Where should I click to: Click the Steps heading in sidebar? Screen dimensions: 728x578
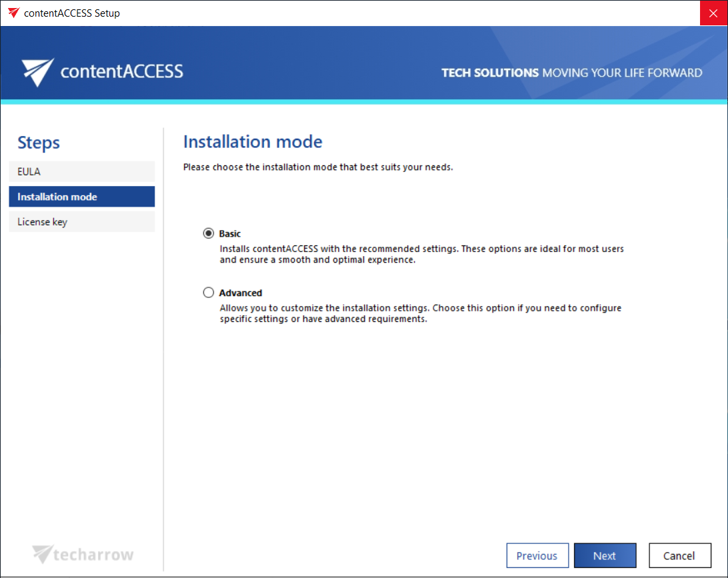[39, 143]
